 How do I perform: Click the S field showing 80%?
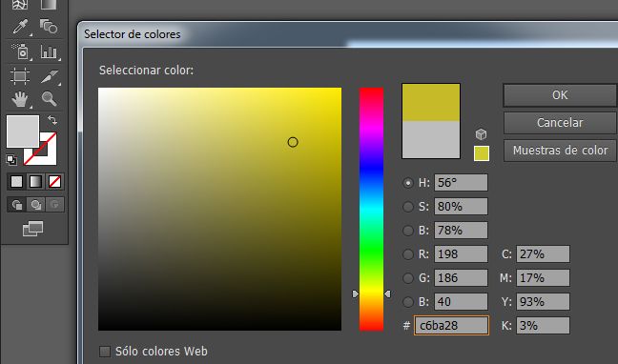461,207
